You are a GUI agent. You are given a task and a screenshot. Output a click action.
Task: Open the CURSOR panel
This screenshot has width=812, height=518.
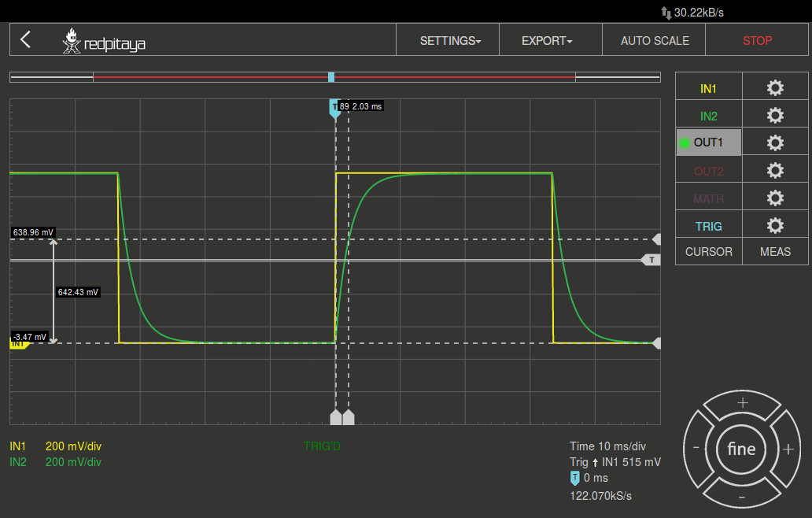click(708, 252)
